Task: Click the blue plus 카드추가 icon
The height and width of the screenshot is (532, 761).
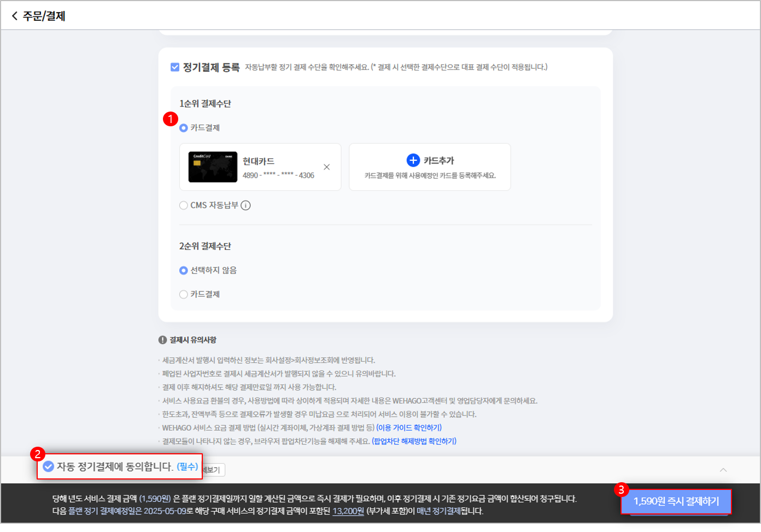Action: point(413,160)
